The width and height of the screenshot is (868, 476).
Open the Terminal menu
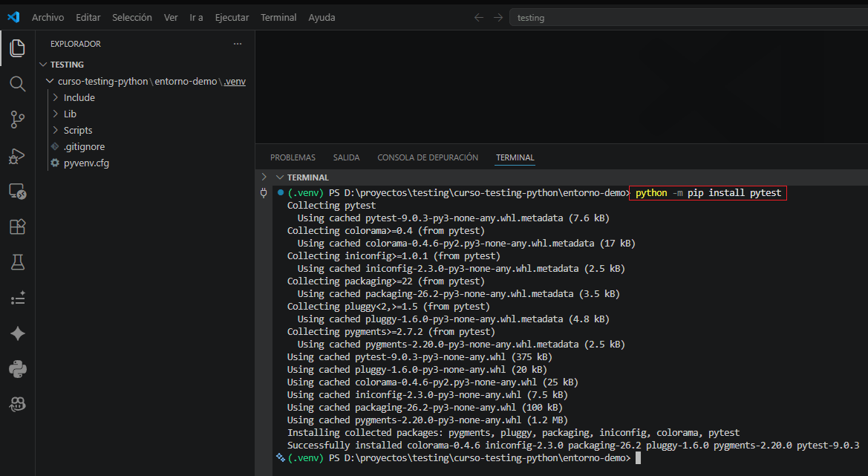[278, 18]
